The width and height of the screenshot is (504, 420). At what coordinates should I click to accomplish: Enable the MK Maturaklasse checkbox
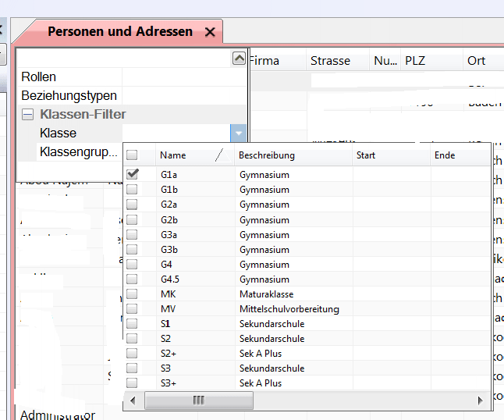coord(133,294)
